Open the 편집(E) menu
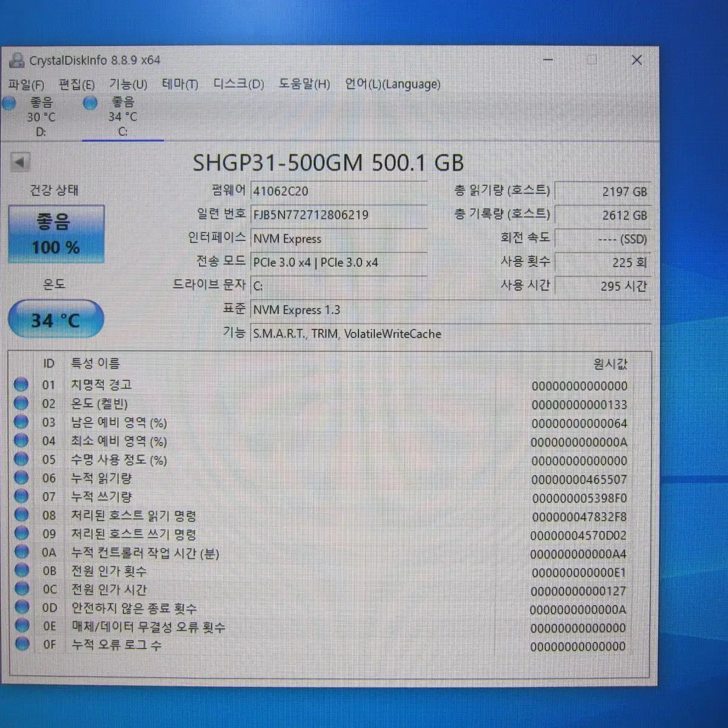The image size is (728, 728). [x=76, y=84]
